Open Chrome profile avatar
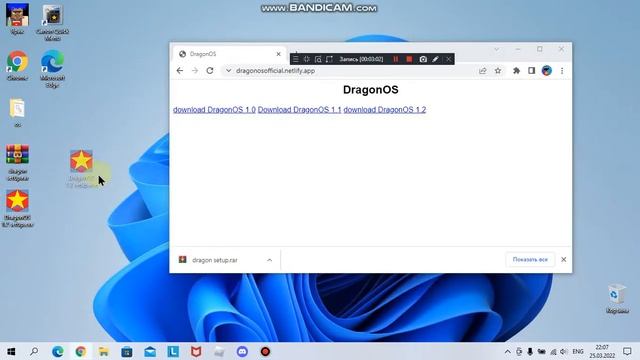This screenshot has width=640, height=360. pyautogui.click(x=547, y=71)
